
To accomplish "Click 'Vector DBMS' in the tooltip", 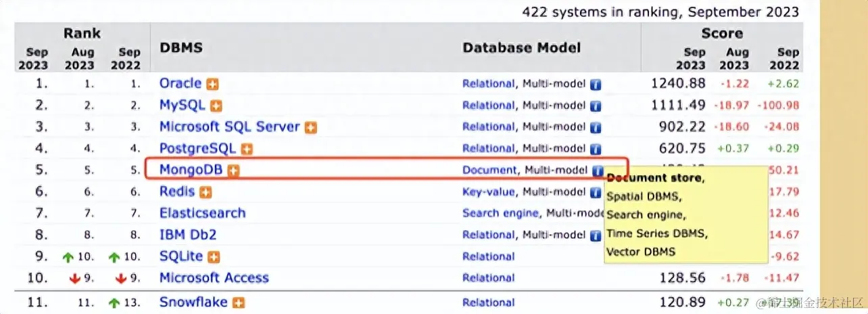I will (x=641, y=252).
